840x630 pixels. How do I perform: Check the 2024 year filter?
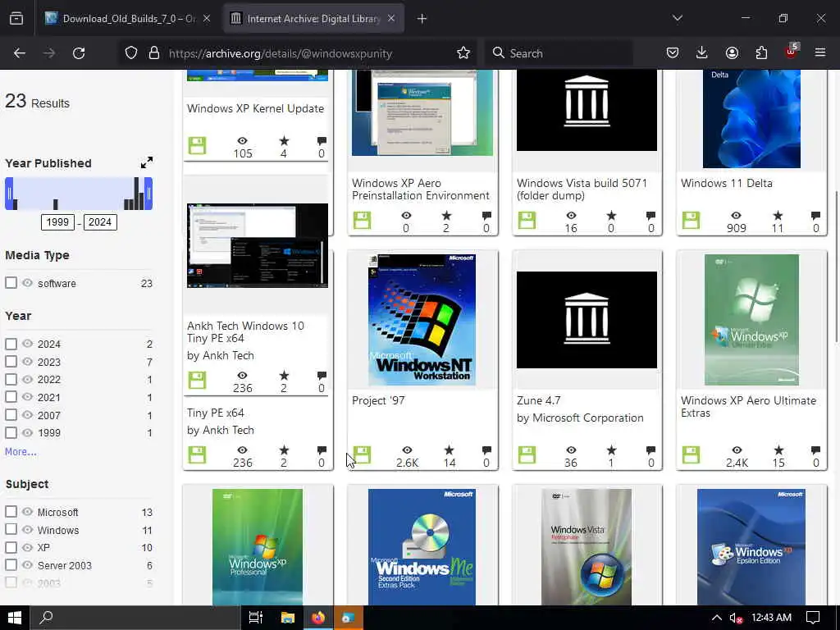(11, 344)
